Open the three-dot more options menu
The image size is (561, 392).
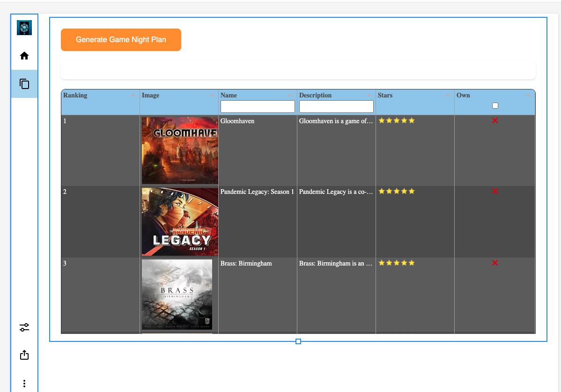(24, 384)
